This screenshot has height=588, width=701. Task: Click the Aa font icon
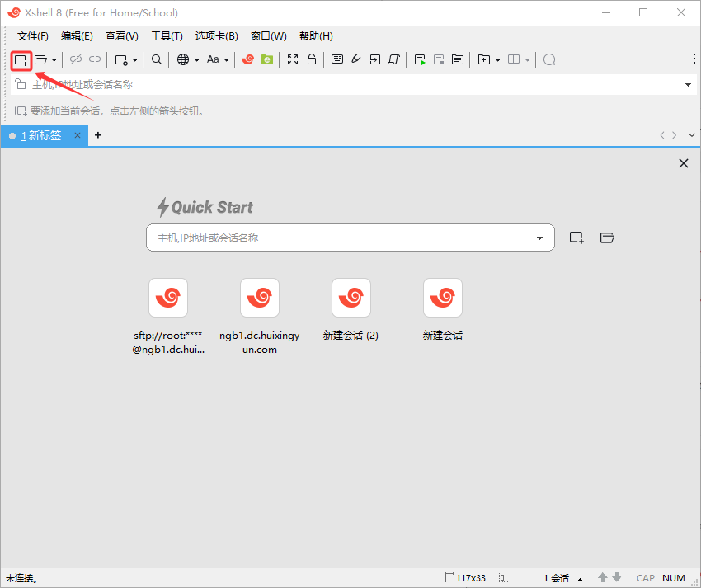[213, 59]
